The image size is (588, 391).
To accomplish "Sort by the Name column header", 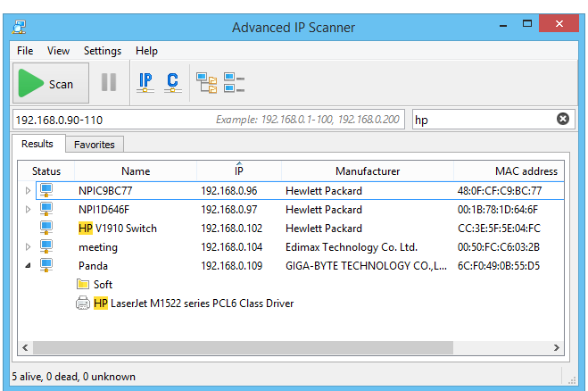I will (x=136, y=171).
